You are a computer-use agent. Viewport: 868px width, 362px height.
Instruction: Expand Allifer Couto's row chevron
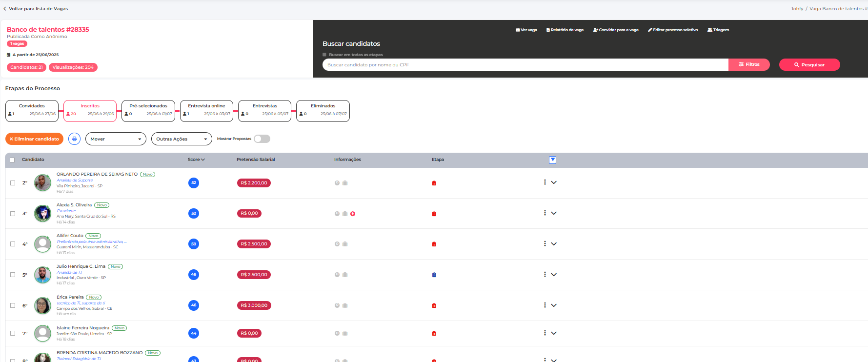pyautogui.click(x=554, y=244)
